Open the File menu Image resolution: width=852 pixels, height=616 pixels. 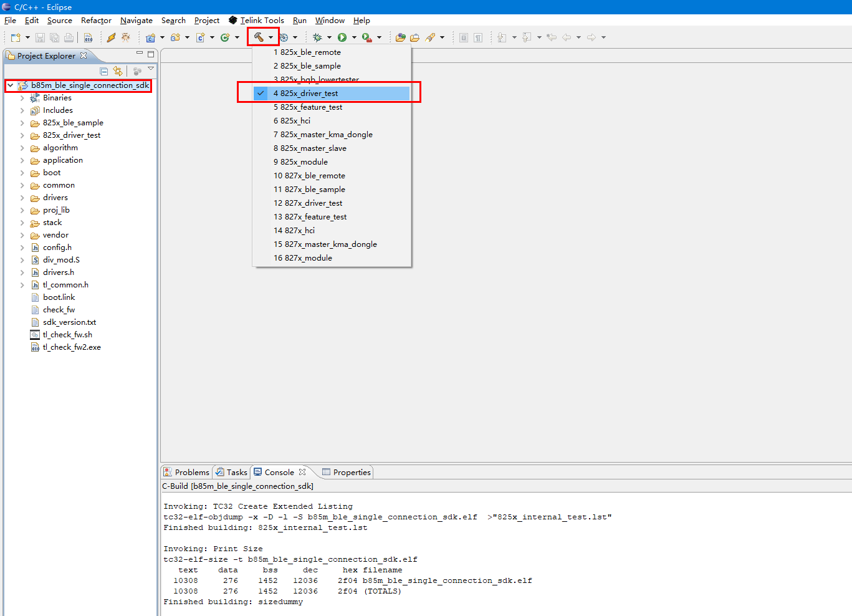[x=10, y=21]
